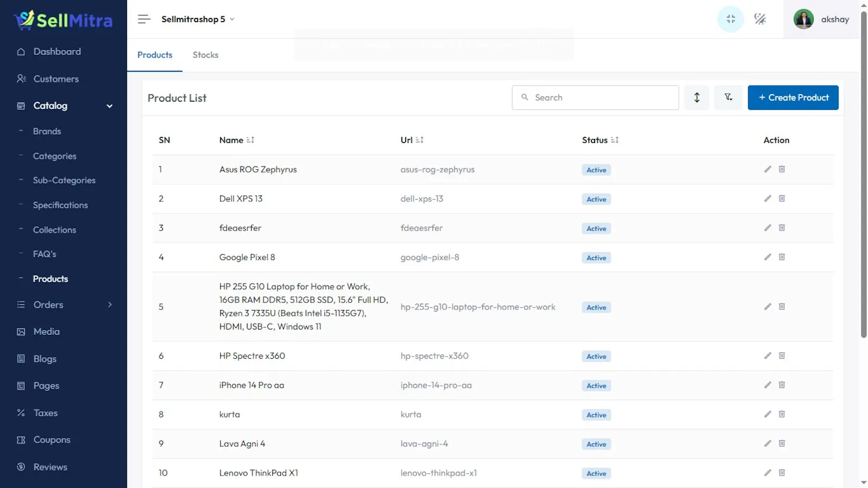This screenshot has height=488, width=868.
Task: Click the page vertical scrollbar
Action: tap(864, 174)
